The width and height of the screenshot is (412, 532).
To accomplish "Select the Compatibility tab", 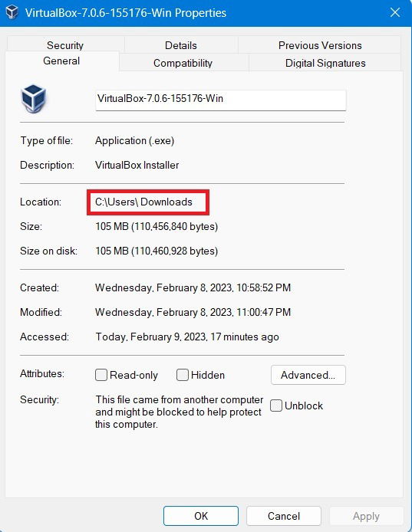I will pyautogui.click(x=183, y=63).
